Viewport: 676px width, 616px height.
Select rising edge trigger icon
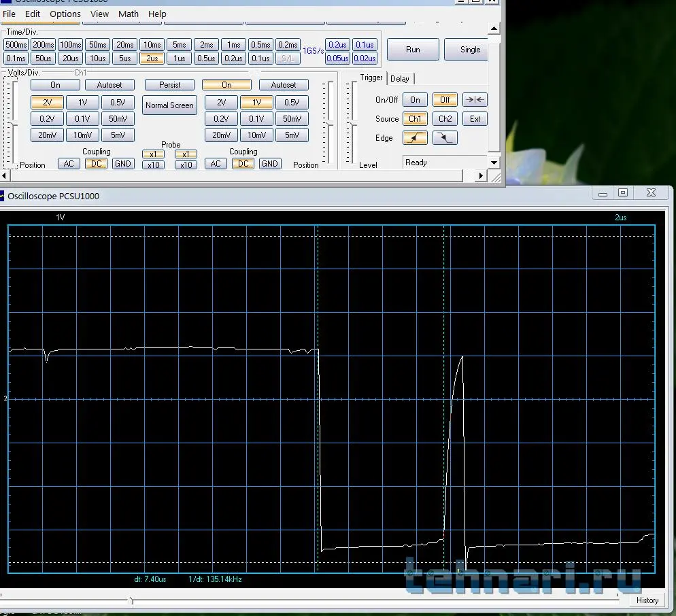415,138
